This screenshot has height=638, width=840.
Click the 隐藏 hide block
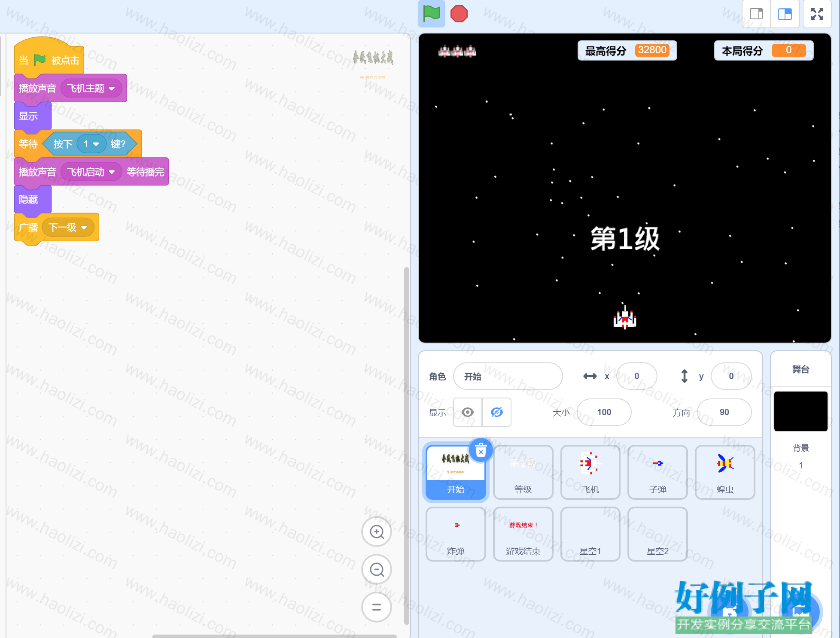[x=33, y=200]
